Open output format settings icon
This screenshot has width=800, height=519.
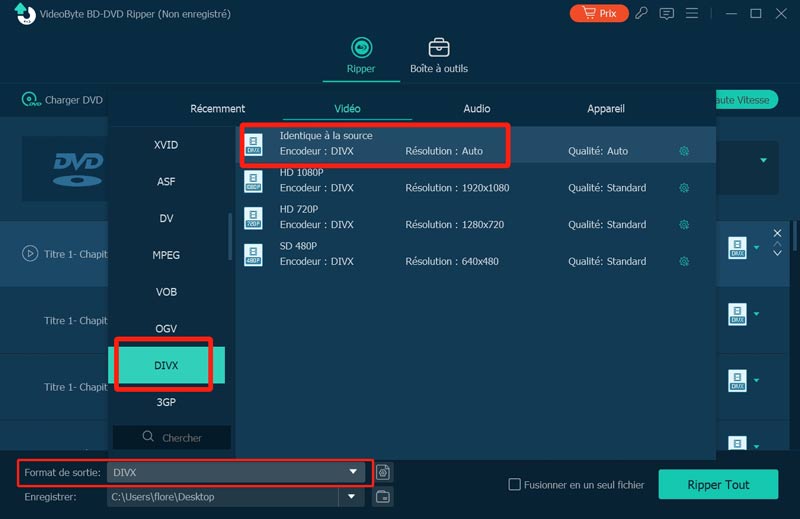point(383,472)
